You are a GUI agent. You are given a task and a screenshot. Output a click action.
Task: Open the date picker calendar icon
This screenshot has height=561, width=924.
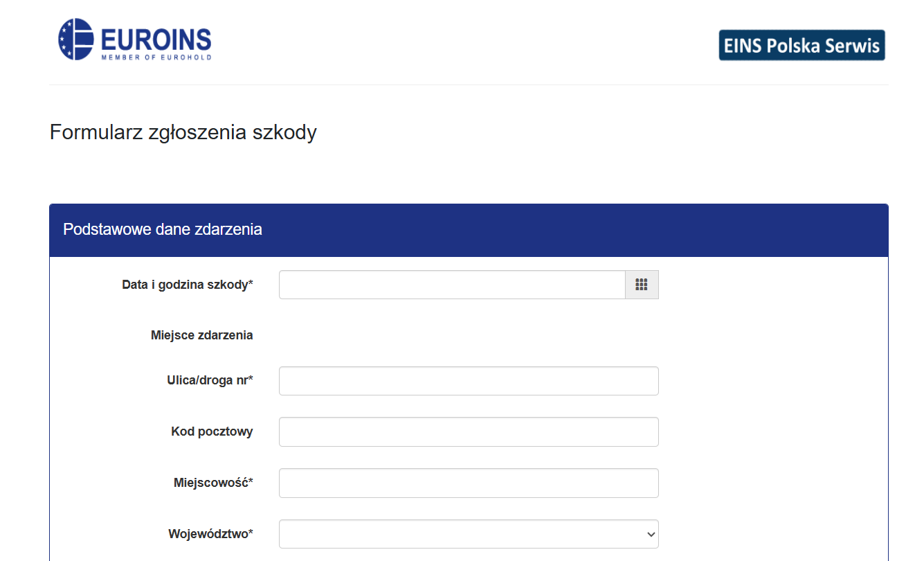coord(642,285)
